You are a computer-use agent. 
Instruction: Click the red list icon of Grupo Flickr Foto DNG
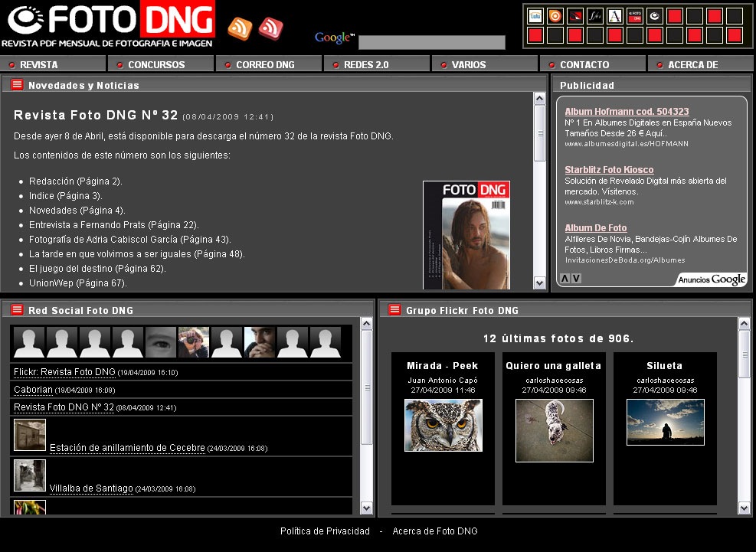coord(394,309)
